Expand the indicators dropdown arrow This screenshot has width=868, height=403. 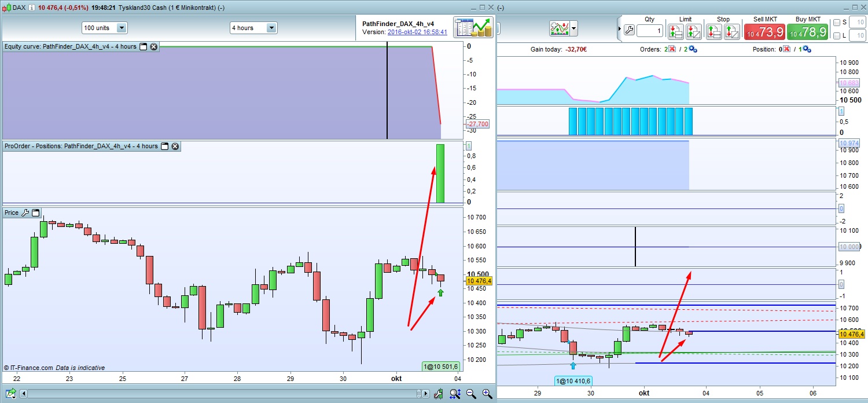[573, 28]
